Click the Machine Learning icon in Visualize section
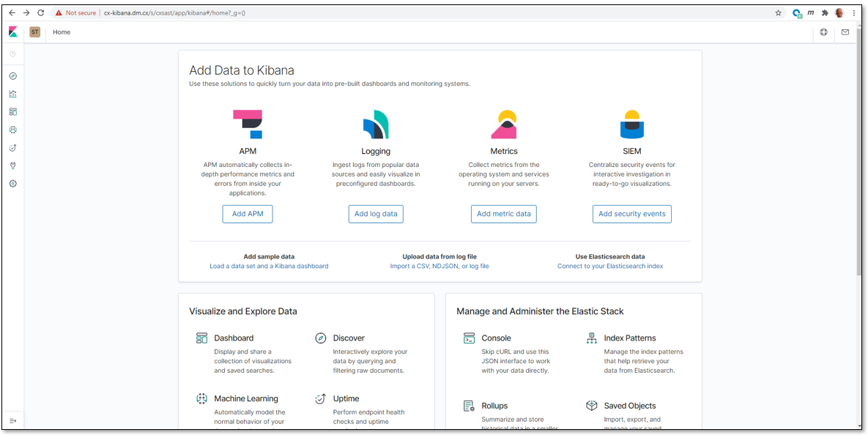This screenshot has height=435, width=868. (x=201, y=398)
